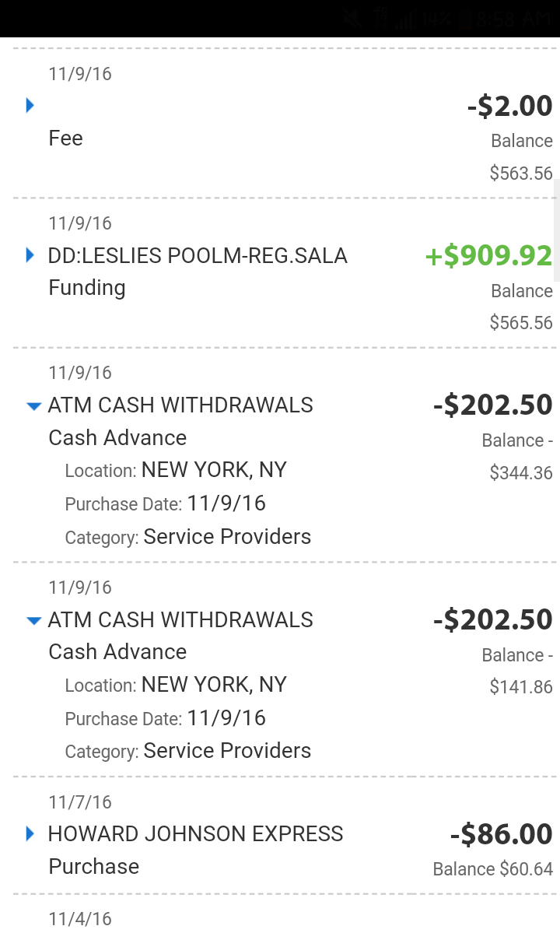Tap the signal strength bars icon

click(405, 20)
